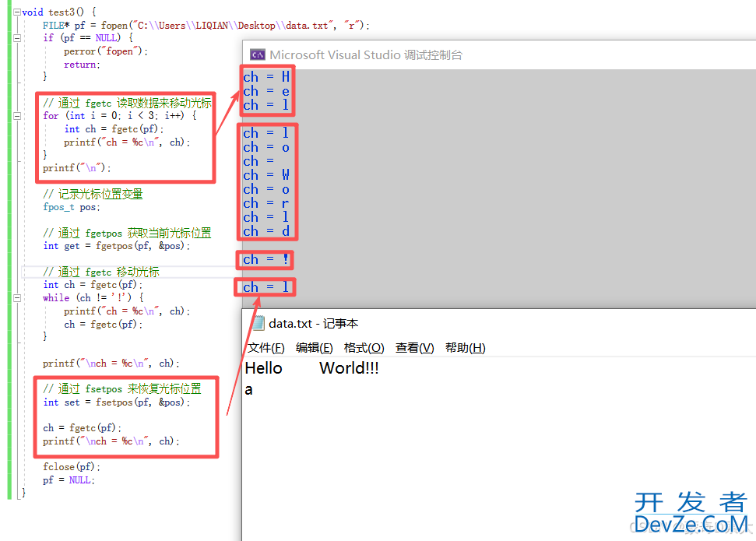Open the 查看(V) menu in Notepad
This screenshot has height=541, width=756.
coord(414,348)
